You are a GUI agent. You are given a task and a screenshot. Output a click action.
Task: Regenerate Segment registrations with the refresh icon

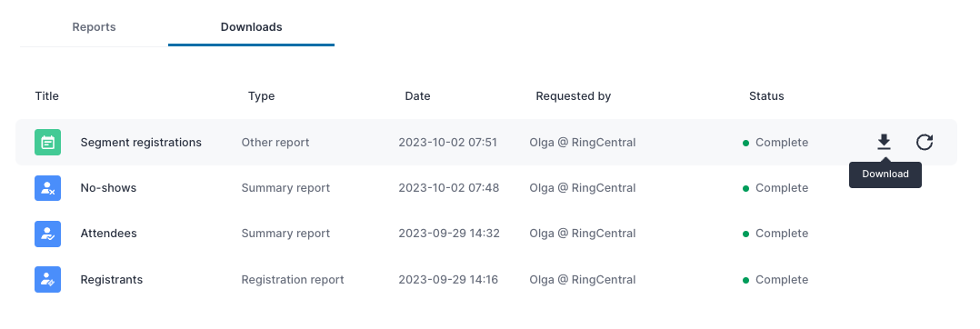925,143
